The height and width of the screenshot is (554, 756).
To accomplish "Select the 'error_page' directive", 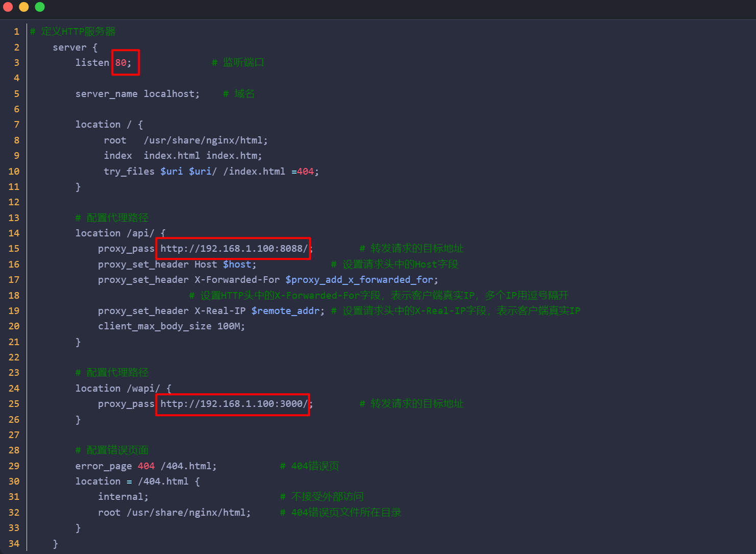I will (x=104, y=466).
